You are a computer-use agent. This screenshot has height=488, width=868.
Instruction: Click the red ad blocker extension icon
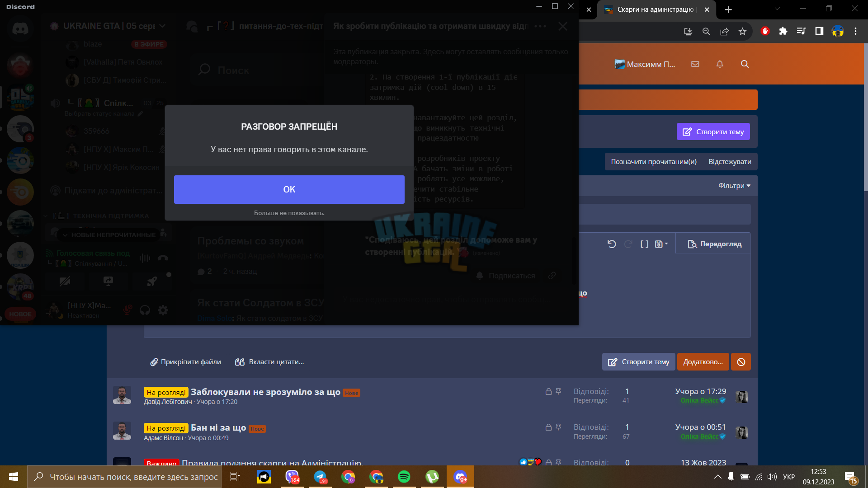pos(765,31)
